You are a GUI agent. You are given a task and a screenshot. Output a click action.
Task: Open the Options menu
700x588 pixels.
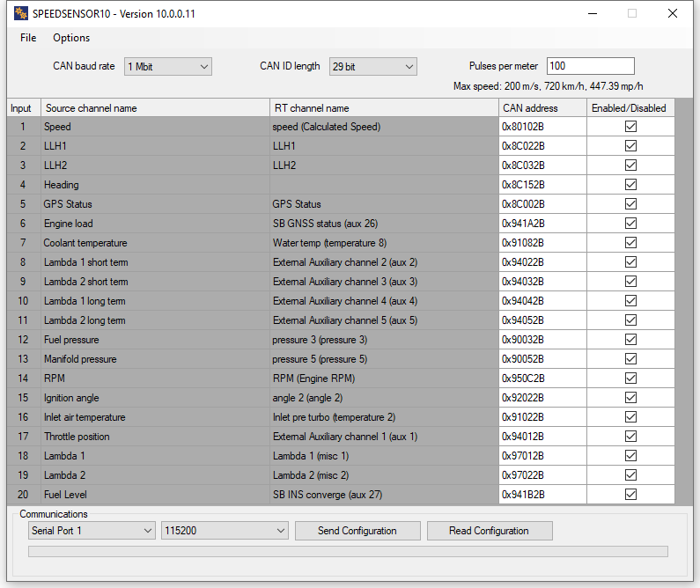click(71, 38)
